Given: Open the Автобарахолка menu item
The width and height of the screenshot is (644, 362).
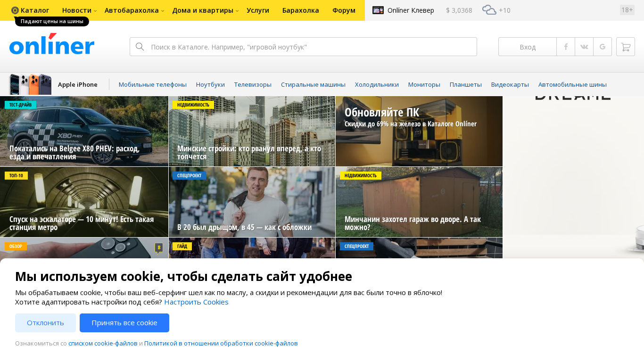Looking at the screenshot, I should pyautogui.click(x=132, y=10).
